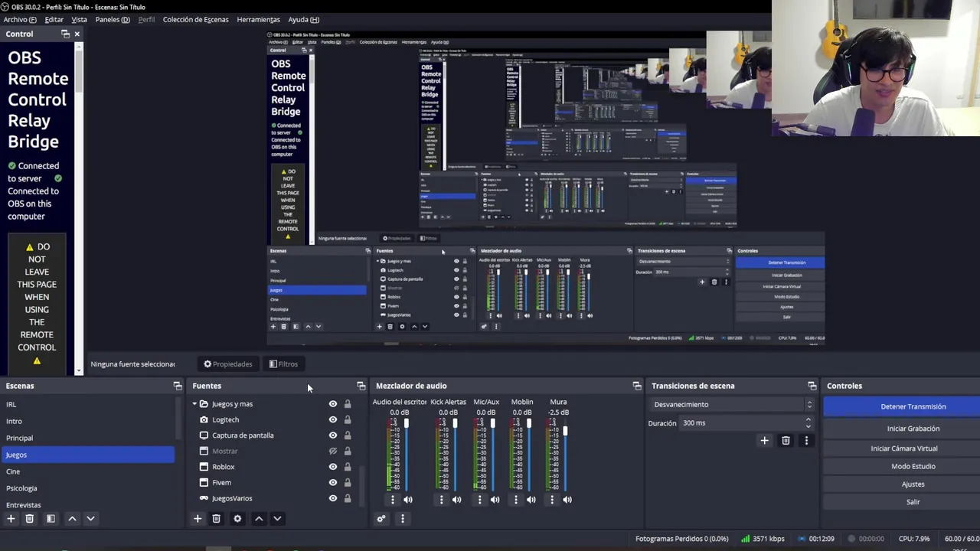Move the source down in the Fuentes toolbar
Viewport: 980px width, 551px height.
(277, 519)
